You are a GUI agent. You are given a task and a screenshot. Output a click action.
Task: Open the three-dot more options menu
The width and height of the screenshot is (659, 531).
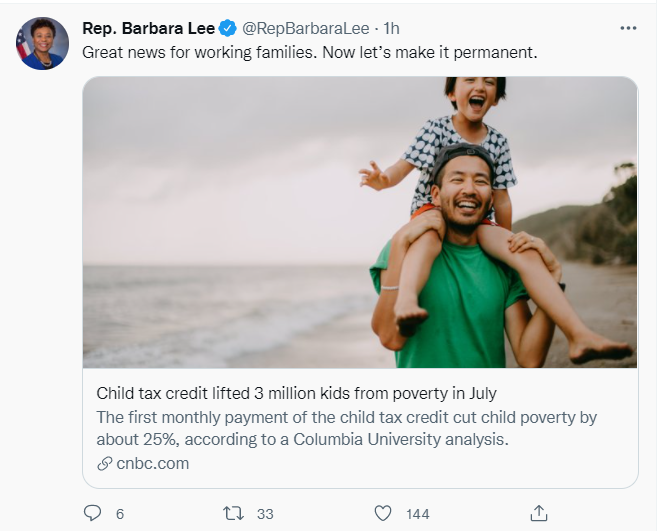coord(628,28)
